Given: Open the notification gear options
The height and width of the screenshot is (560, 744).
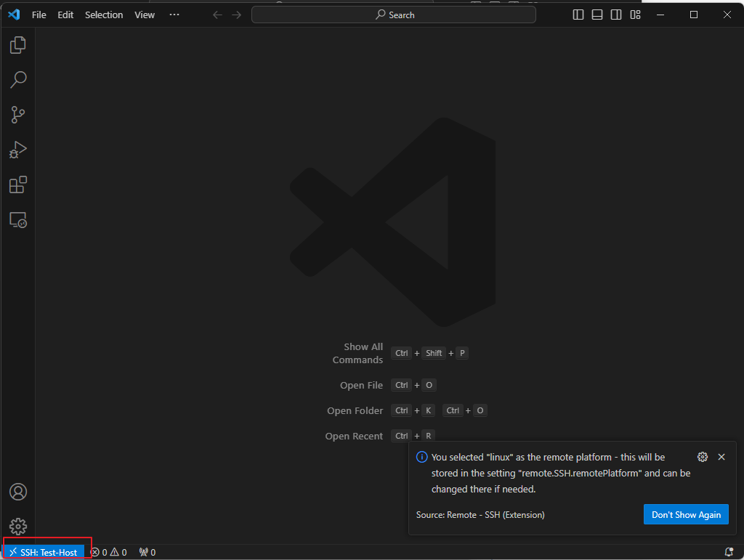Looking at the screenshot, I should click(703, 457).
